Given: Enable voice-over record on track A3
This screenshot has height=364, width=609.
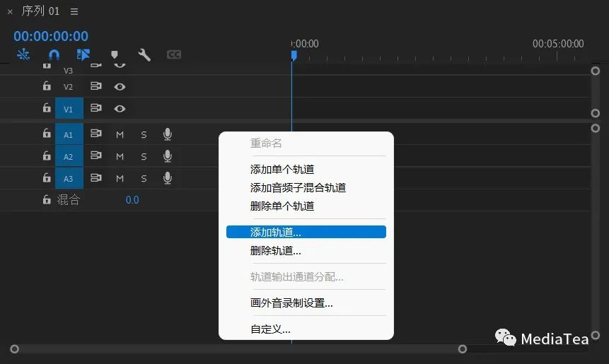Looking at the screenshot, I should (168, 177).
